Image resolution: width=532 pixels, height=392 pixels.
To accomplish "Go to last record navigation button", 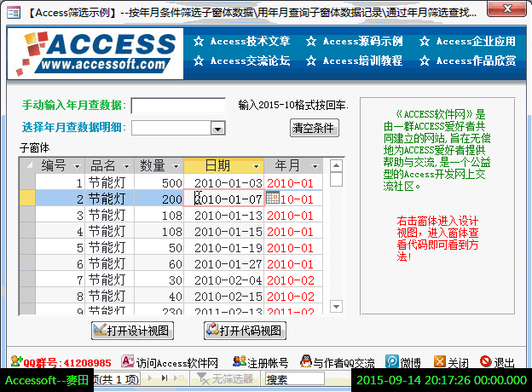I will click(x=165, y=378).
